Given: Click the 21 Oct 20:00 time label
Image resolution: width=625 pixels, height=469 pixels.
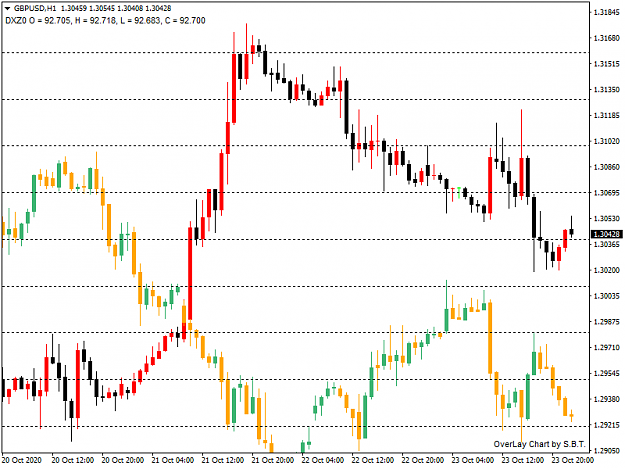Looking at the screenshot, I should point(273,460).
